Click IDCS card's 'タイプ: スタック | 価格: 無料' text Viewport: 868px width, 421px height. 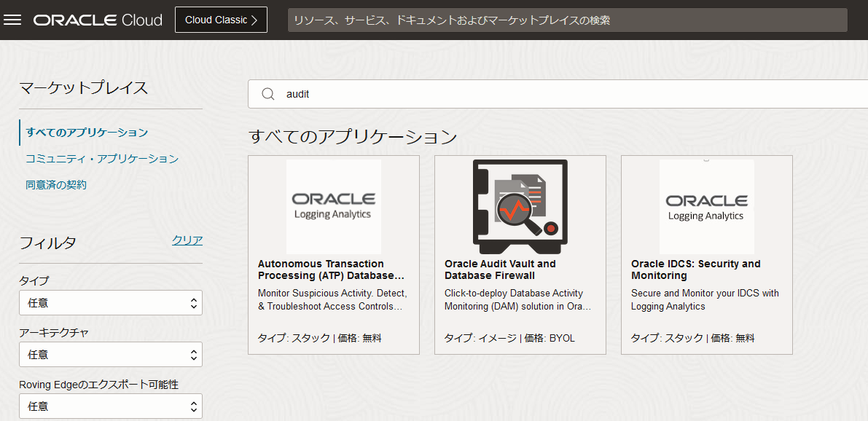pos(693,338)
